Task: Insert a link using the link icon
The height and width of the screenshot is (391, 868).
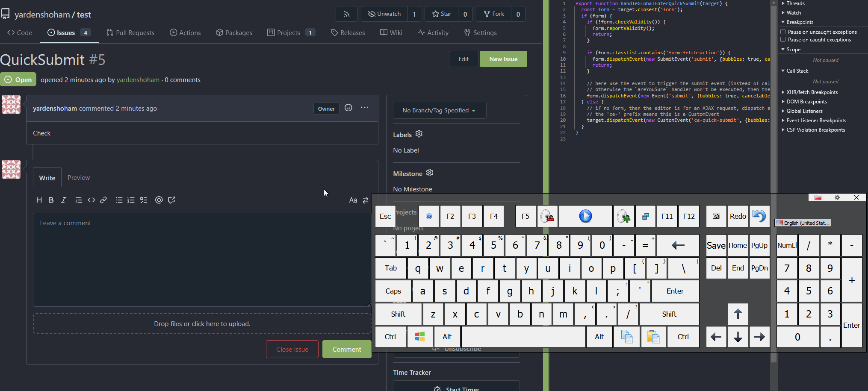Action: (103, 200)
